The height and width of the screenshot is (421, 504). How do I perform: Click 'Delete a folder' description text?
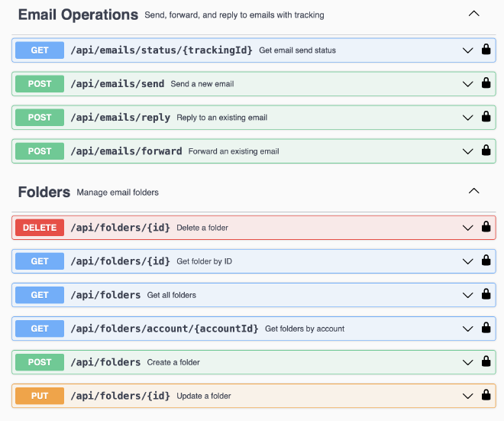[202, 228]
